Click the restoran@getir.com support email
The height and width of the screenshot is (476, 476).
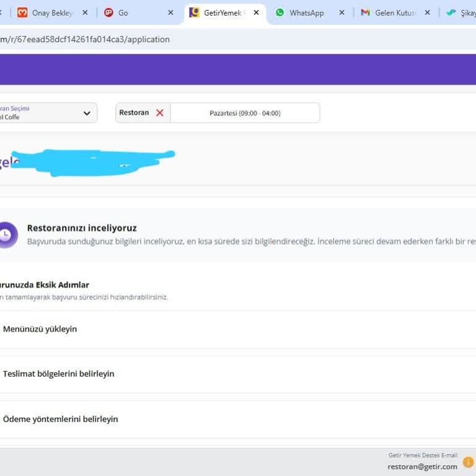coord(422,467)
